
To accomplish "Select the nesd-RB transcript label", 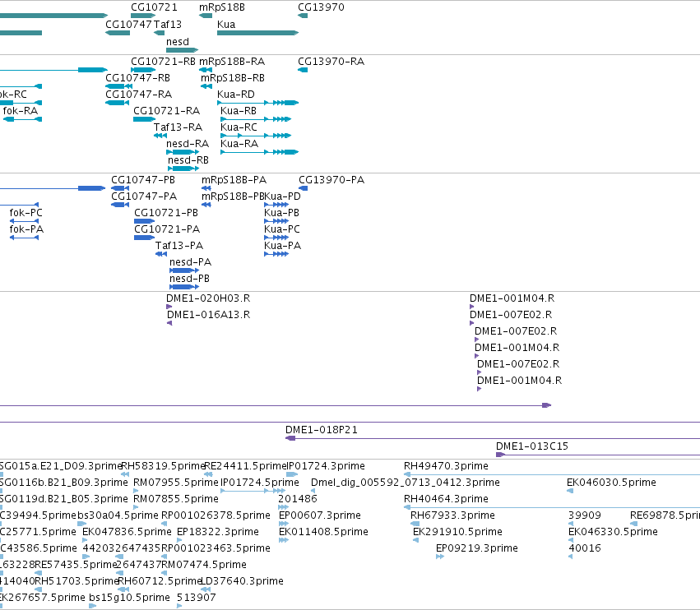I will 188,160.
